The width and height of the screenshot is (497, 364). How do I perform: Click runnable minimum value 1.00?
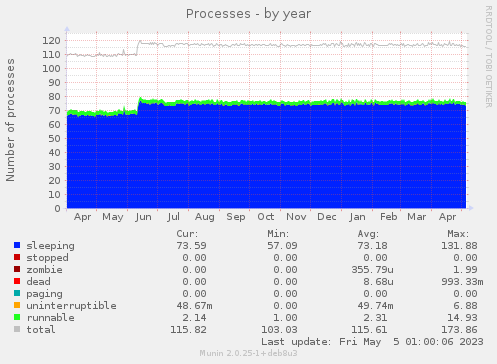285,318
